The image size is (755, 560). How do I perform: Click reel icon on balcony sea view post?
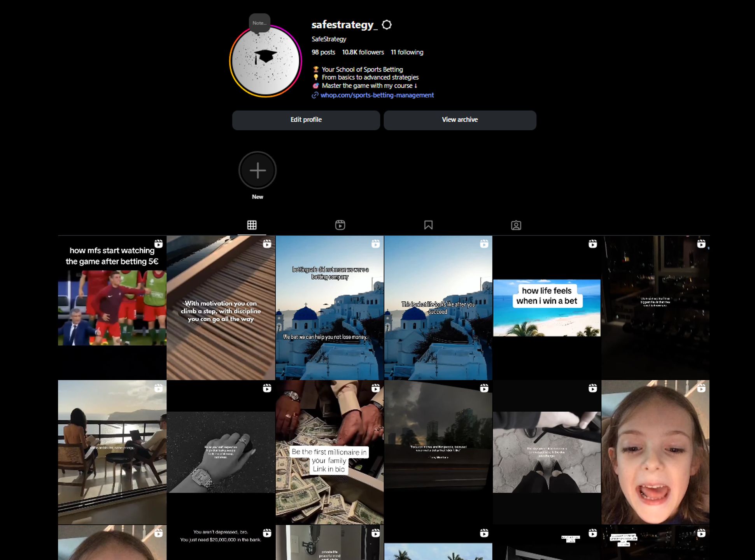point(158,388)
